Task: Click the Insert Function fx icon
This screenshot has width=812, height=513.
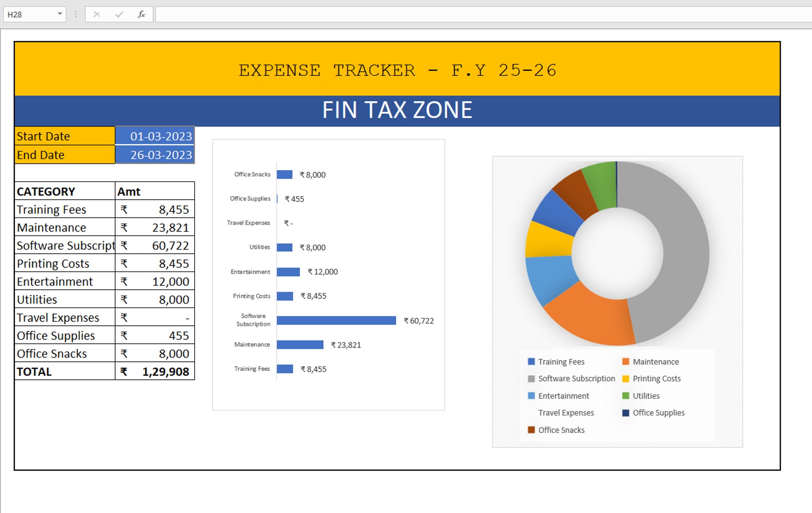Action: click(141, 14)
